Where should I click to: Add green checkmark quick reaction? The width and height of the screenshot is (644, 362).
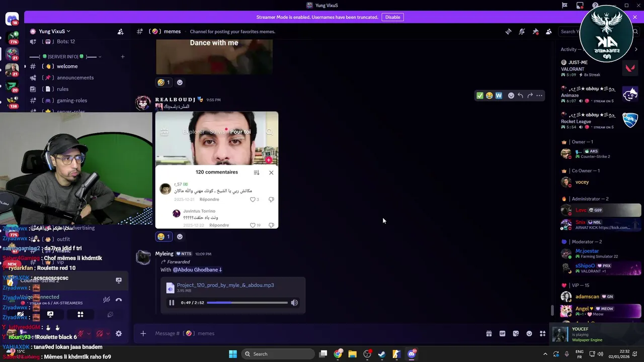point(479,96)
